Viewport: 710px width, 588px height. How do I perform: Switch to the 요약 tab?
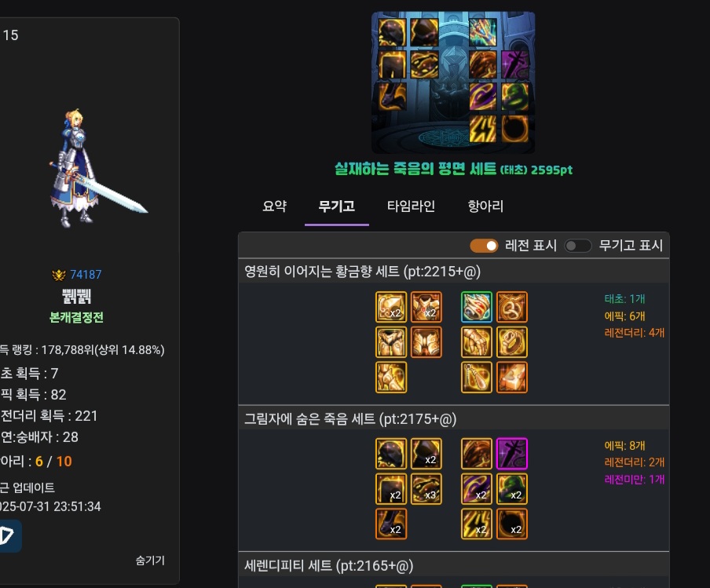coord(274,206)
